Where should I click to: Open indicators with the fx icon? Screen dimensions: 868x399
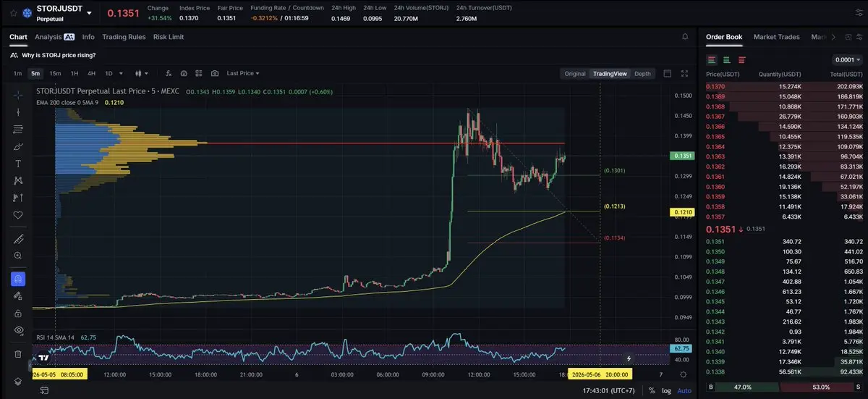pyautogui.click(x=168, y=73)
